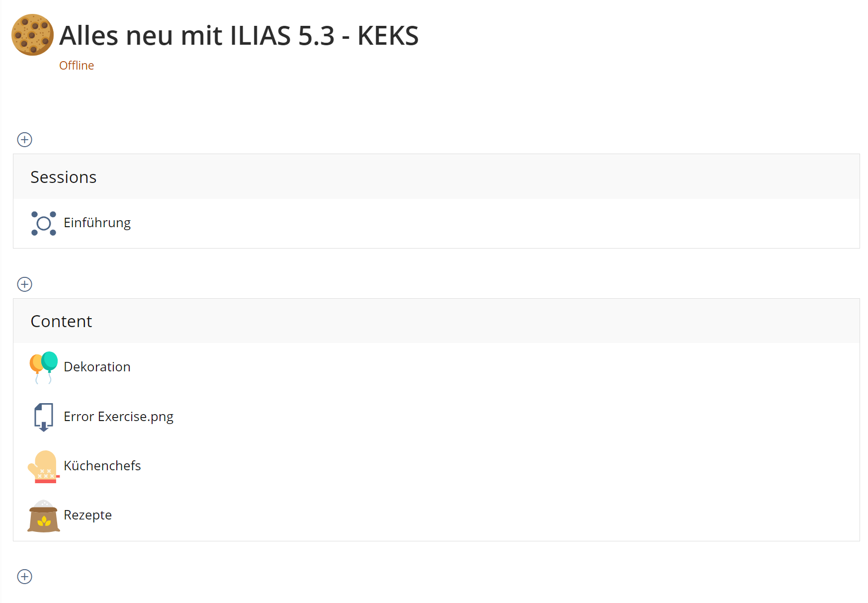Click the plus icon above Sessions
Viewport: 868px width, 603px height.
tap(25, 140)
